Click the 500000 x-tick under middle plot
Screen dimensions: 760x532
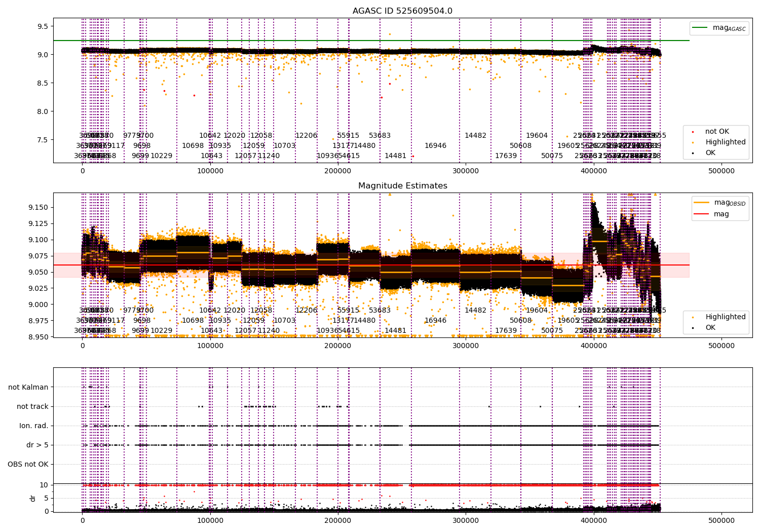click(x=721, y=346)
